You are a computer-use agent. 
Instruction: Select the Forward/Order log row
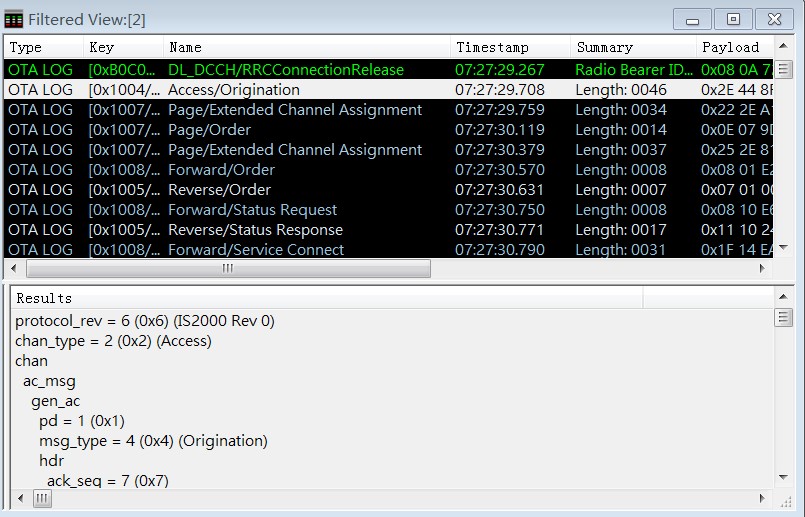(x=389, y=169)
